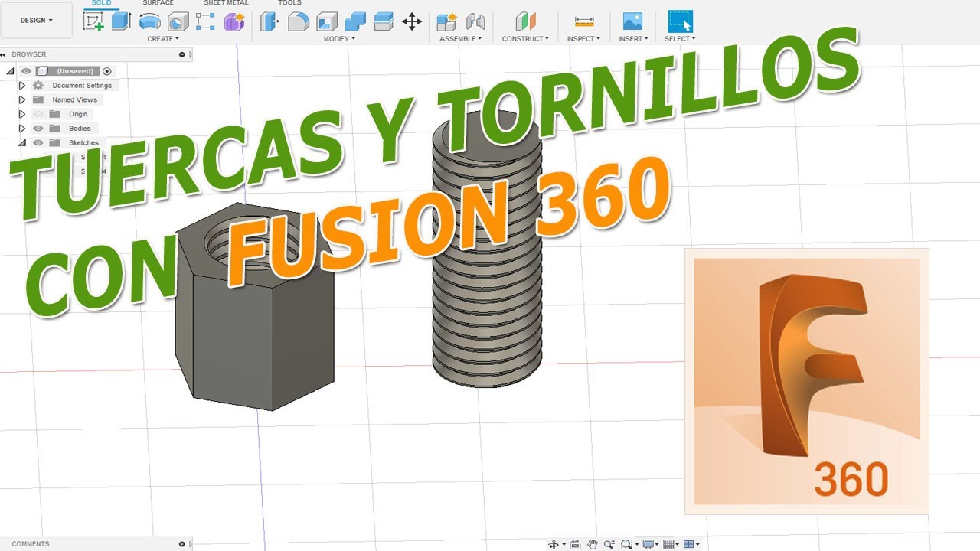This screenshot has height=551, width=980.
Task: Select the Hole tool
Action: tap(178, 21)
